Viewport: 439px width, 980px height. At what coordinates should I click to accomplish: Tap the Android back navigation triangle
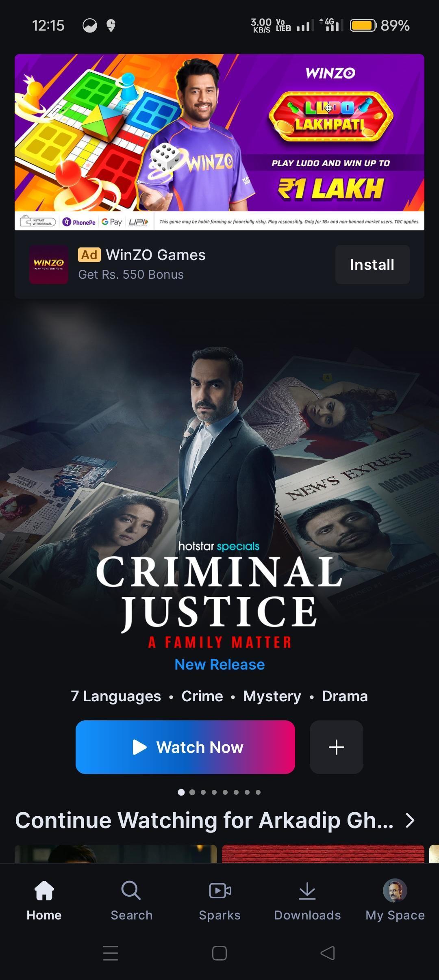coord(328,953)
